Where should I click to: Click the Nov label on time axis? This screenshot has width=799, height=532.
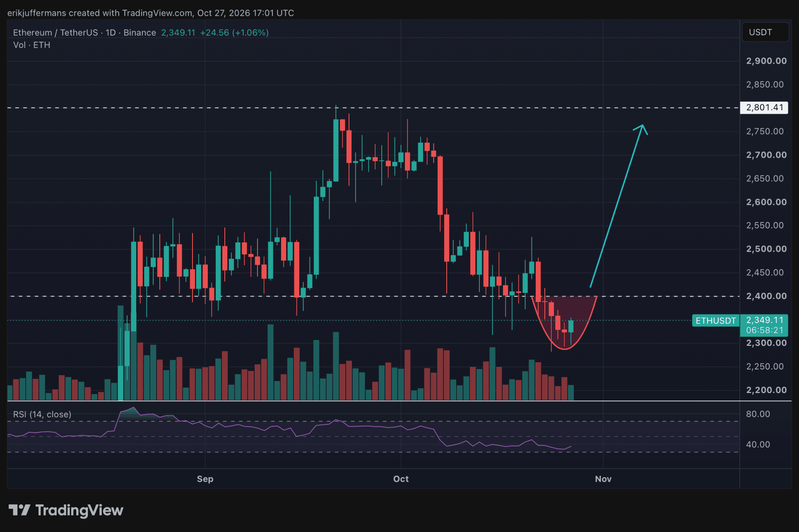tap(603, 479)
